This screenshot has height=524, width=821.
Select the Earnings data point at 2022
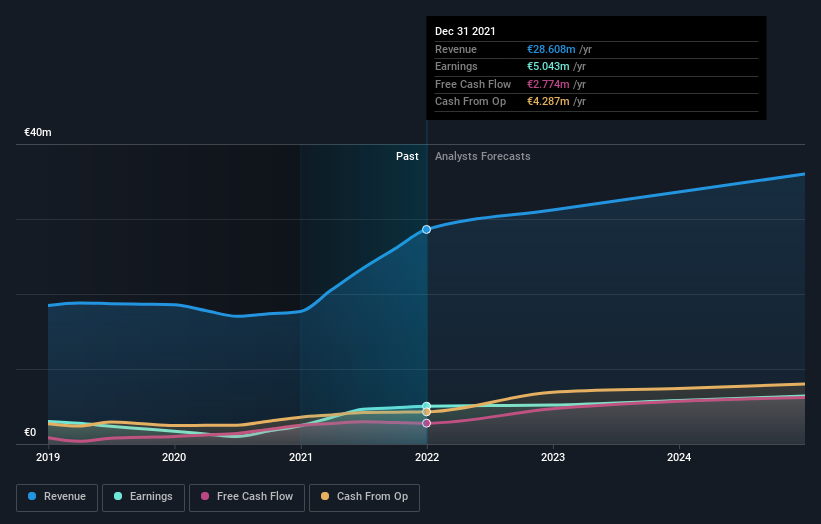427,406
